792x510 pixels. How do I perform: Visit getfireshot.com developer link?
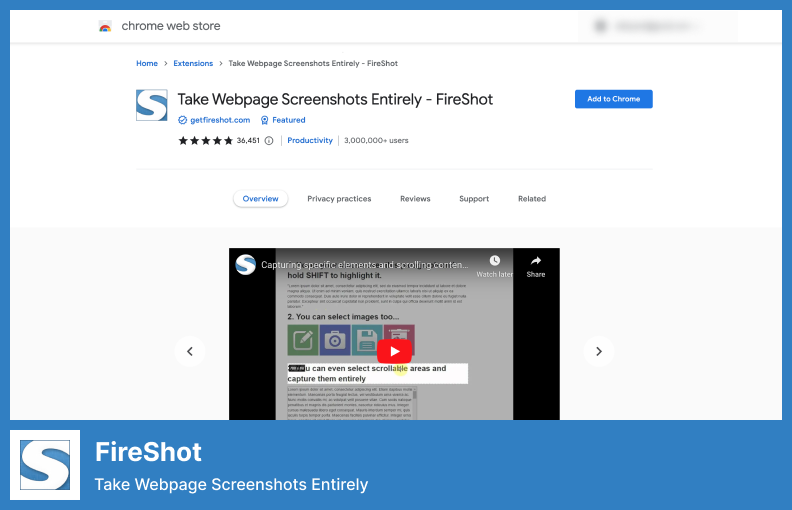click(x=220, y=120)
